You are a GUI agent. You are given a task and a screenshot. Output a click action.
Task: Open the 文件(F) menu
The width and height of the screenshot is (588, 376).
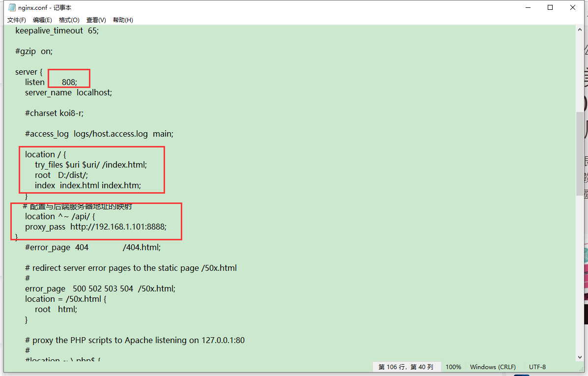coord(16,20)
